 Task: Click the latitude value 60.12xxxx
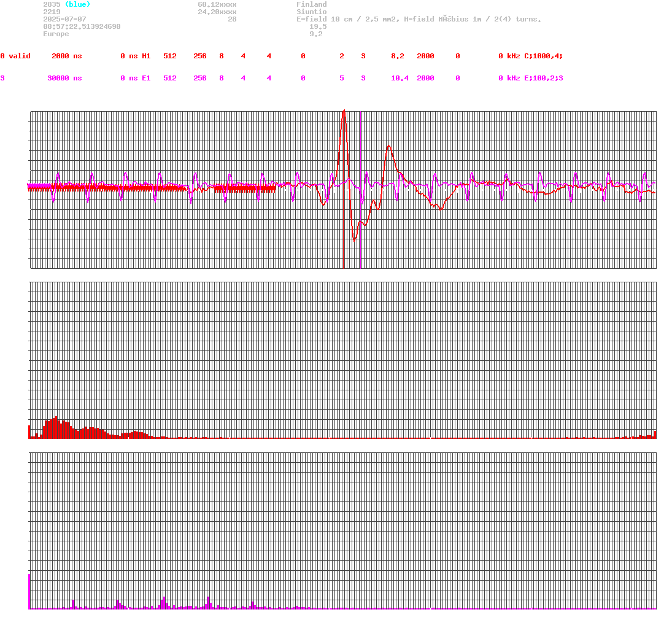217,4
